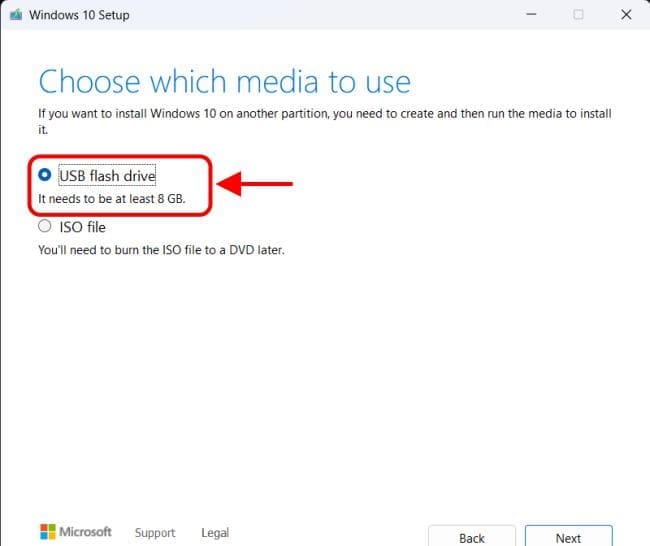Click the greyed-out maximize window icon
650x546 pixels.
click(x=578, y=15)
